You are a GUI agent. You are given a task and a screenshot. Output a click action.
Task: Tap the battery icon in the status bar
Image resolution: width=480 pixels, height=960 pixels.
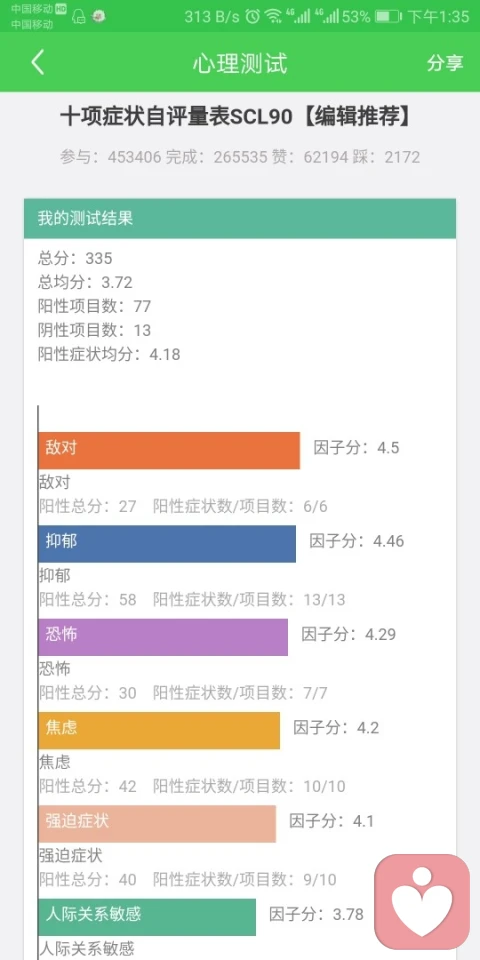point(388,17)
